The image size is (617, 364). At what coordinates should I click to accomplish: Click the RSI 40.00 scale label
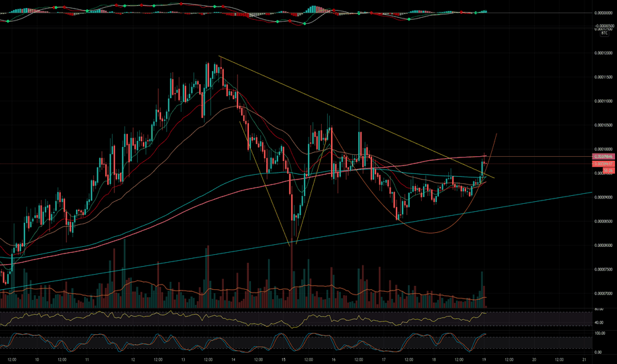pyautogui.click(x=599, y=323)
